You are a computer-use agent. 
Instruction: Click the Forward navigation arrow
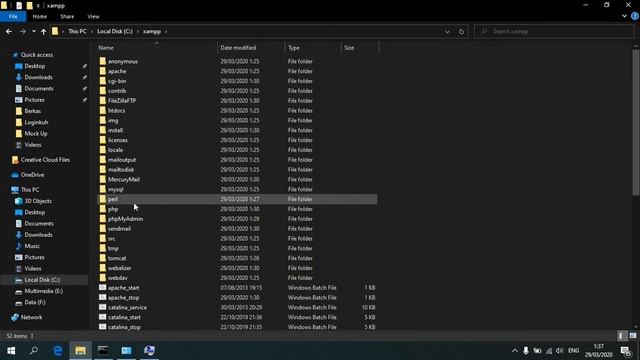[23, 31]
